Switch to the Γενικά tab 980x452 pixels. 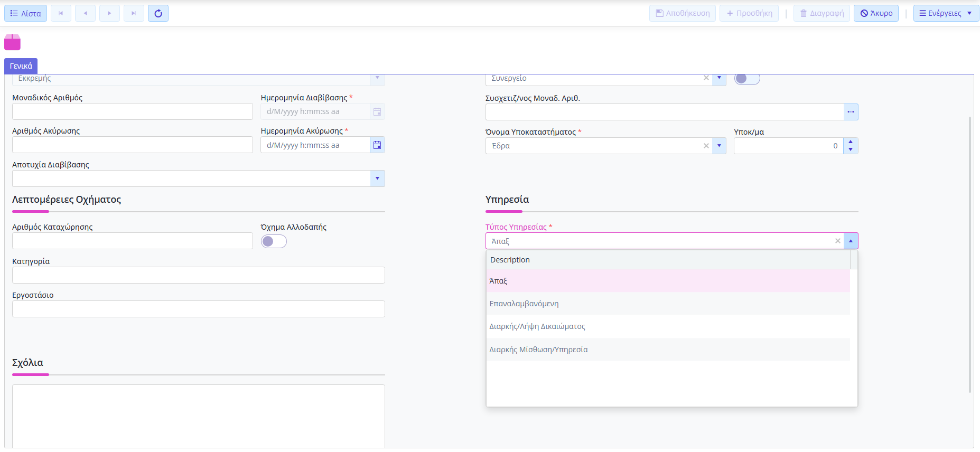tap(21, 66)
